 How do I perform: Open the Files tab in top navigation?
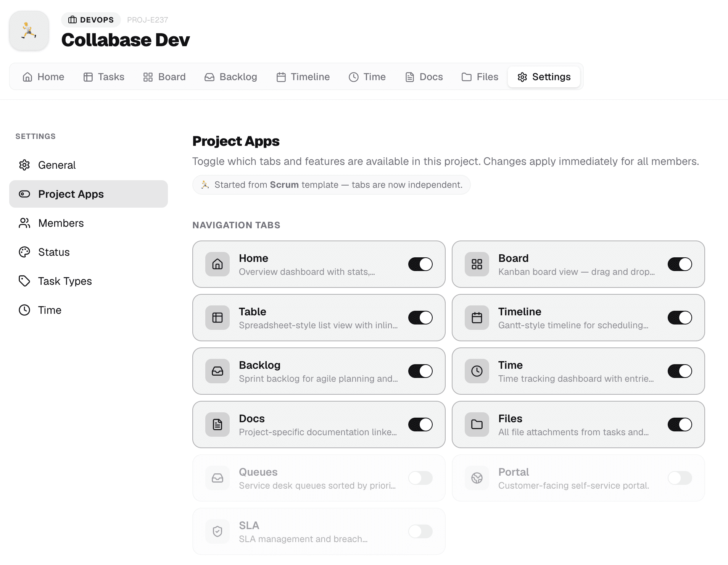480,77
